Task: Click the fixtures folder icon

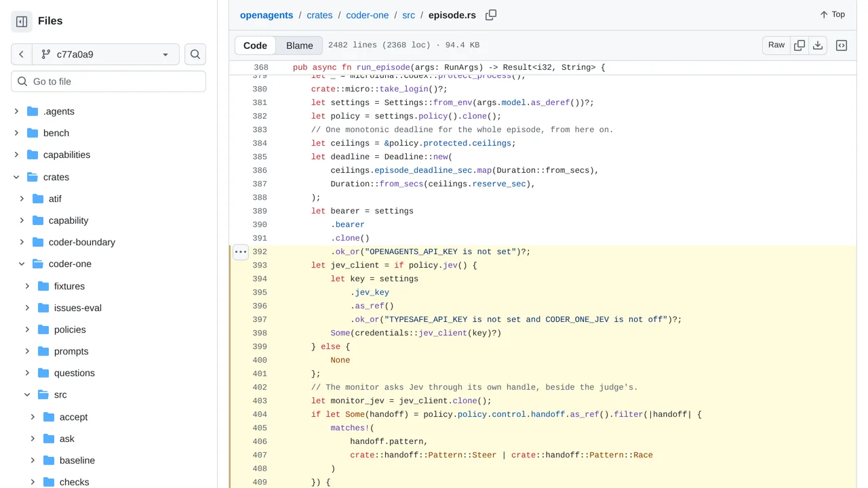Action: point(43,286)
